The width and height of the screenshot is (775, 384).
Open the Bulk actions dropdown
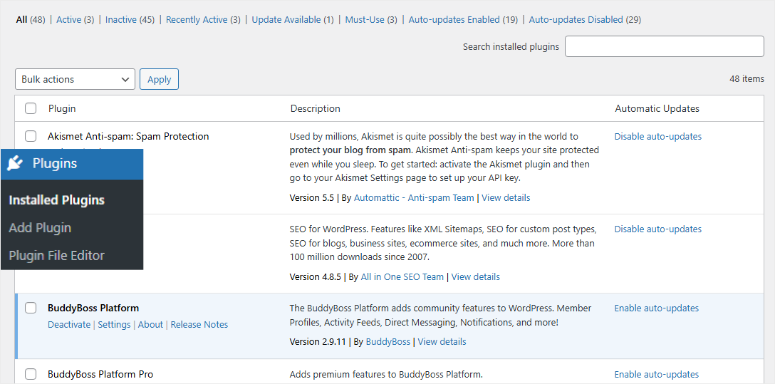pyautogui.click(x=75, y=79)
